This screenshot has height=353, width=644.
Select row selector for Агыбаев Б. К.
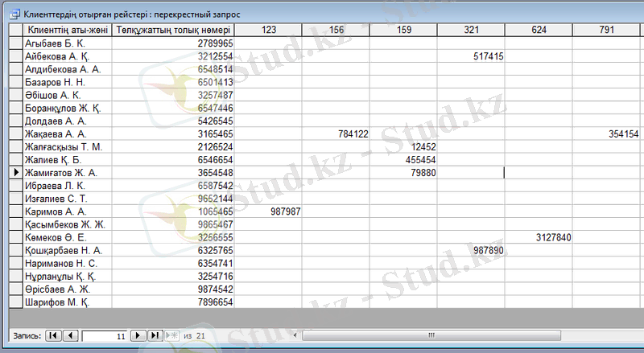click(15, 43)
